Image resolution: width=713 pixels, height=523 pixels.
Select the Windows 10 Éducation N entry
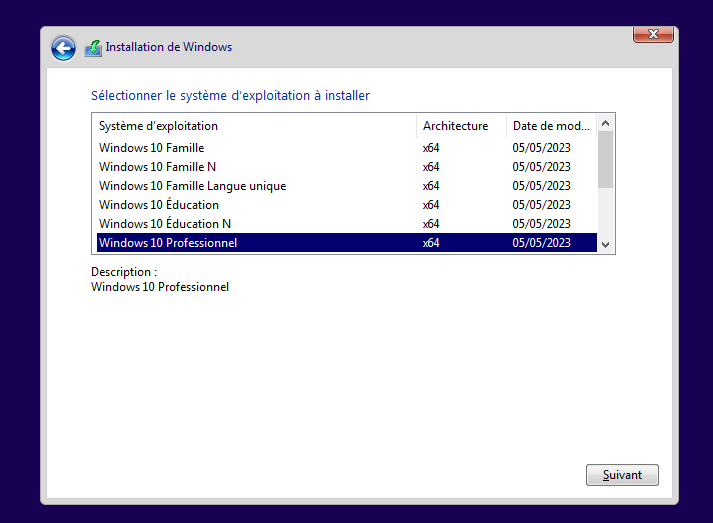165,224
